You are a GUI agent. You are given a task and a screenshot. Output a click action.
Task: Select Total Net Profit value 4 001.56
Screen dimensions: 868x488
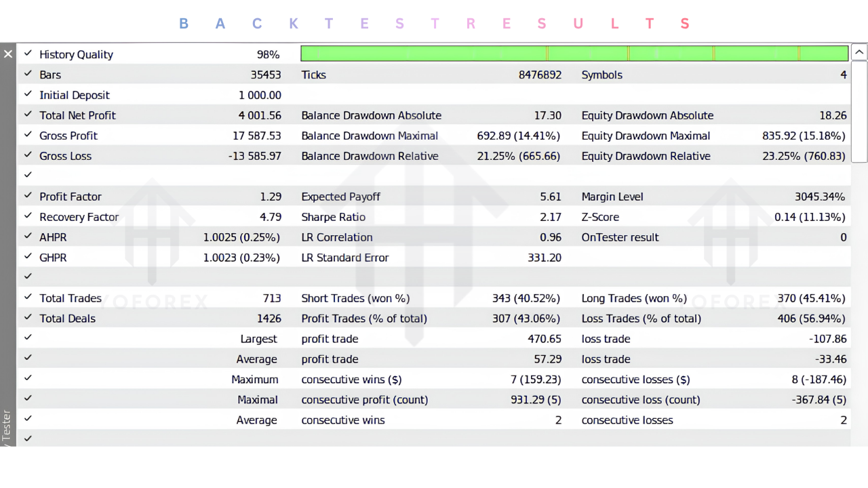coord(260,115)
